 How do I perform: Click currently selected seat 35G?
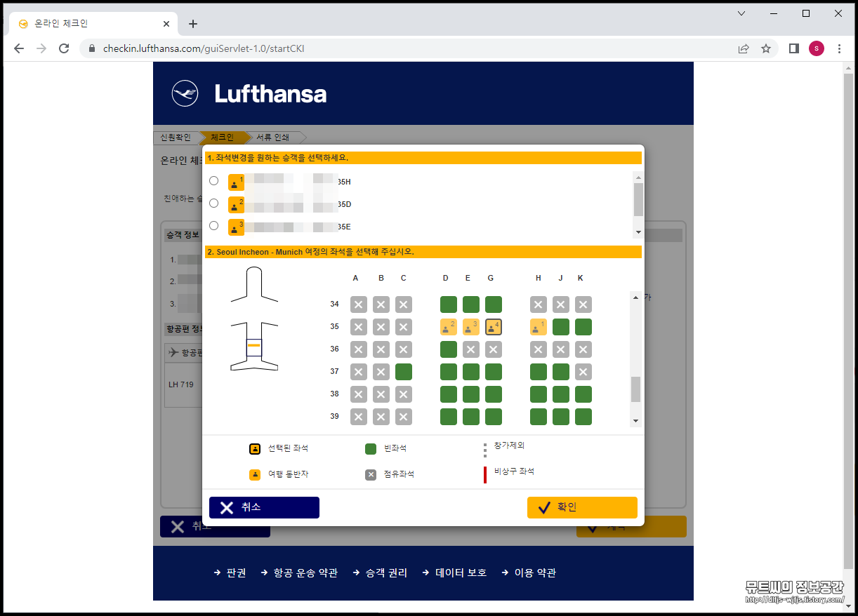click(x=494, y=327)
